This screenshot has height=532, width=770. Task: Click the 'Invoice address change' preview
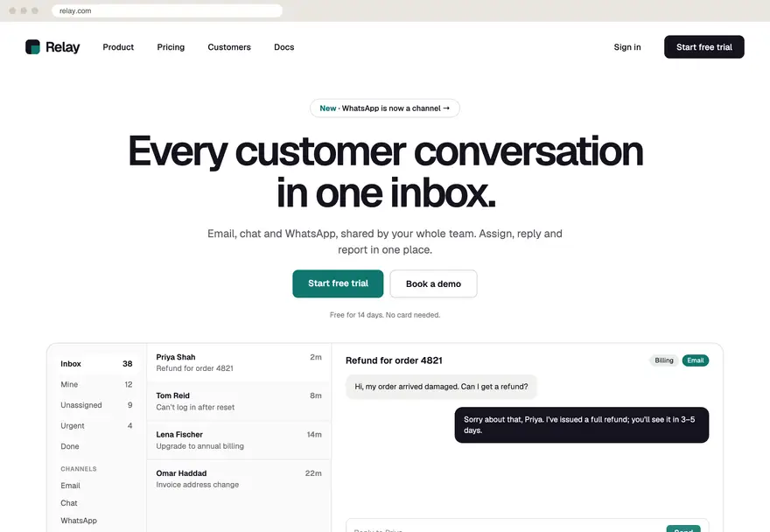coord(198,485)
